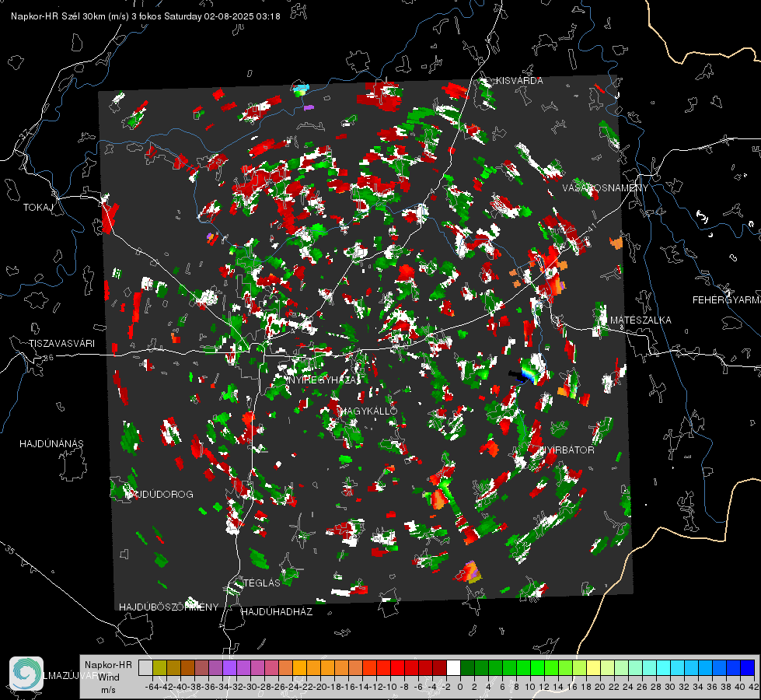Choose the deep blue swatch above 40
Viewport: 761px width, 700px height.
(748, 667)
